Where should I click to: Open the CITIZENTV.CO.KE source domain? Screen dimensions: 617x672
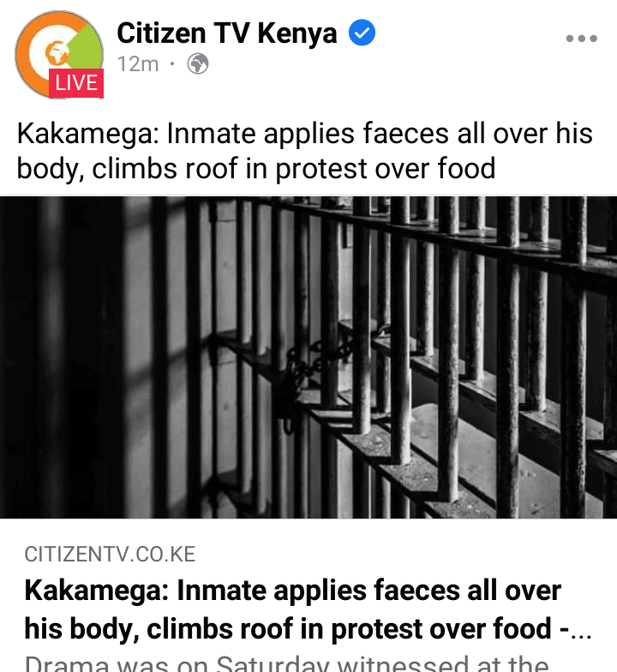(110, 554)
